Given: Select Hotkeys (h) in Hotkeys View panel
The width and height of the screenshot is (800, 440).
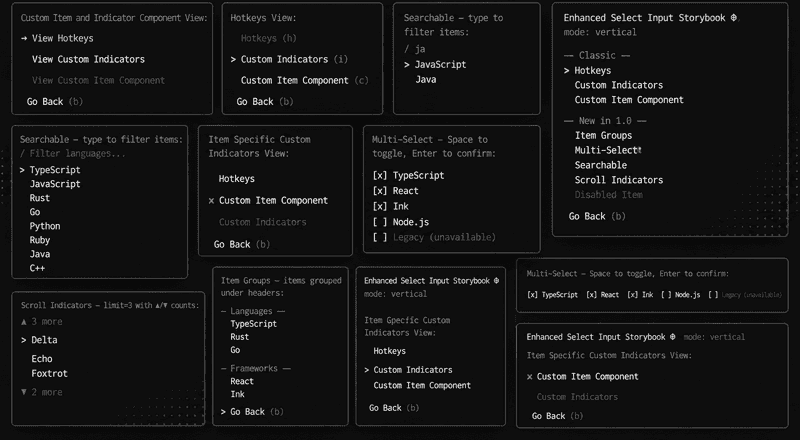Looking at the screenshot, I should click(x=268, y=38).
